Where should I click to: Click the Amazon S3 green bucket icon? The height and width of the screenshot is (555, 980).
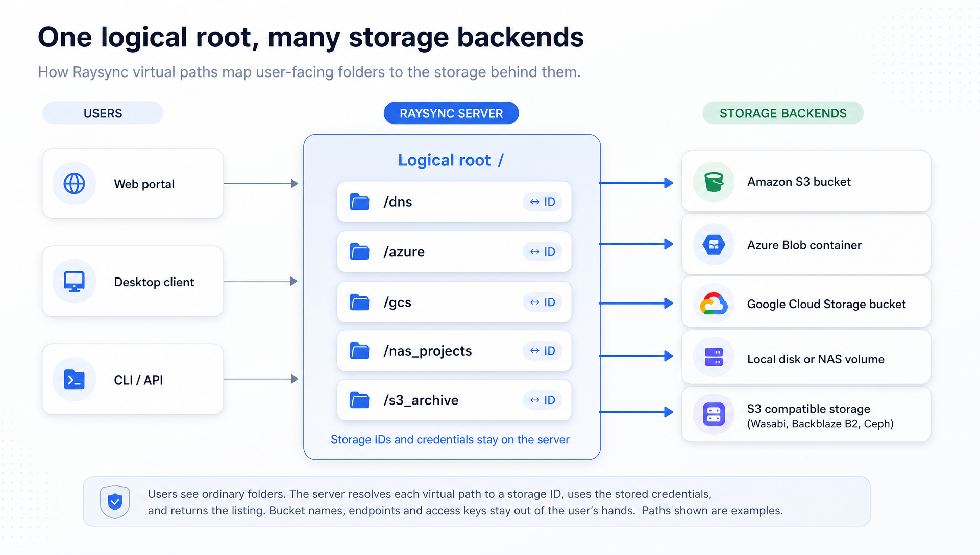pos(714,182)
